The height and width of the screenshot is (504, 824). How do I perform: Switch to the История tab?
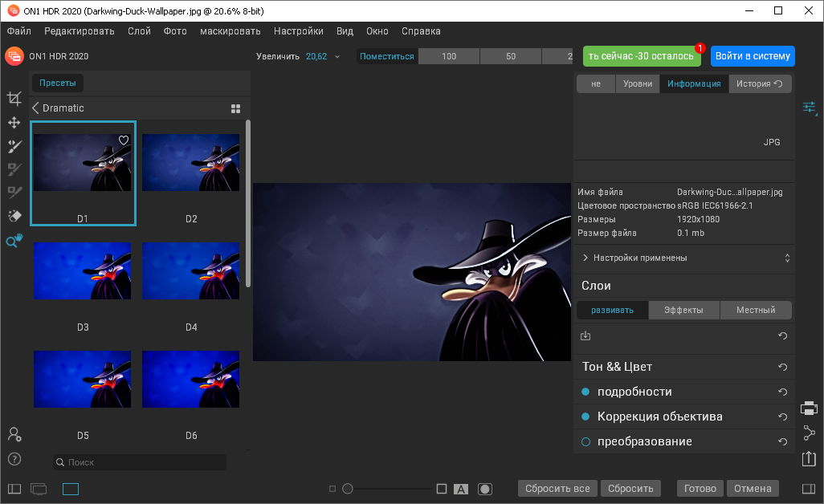pyautogui.click(x=760, y=84)
